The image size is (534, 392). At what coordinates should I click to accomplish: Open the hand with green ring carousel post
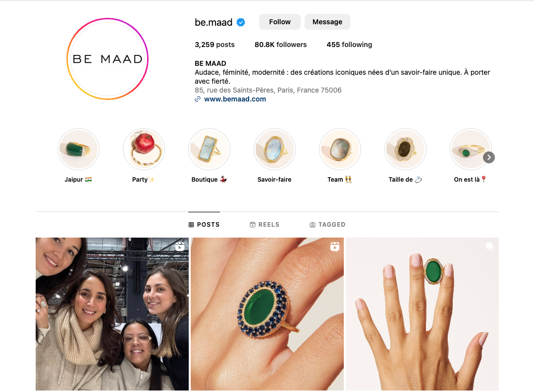click(x=422, y=314)
